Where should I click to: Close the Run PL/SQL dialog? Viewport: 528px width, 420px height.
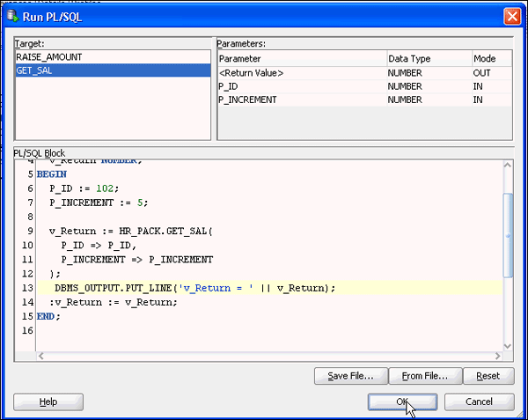pyautogui.click(x=512, y=16)
